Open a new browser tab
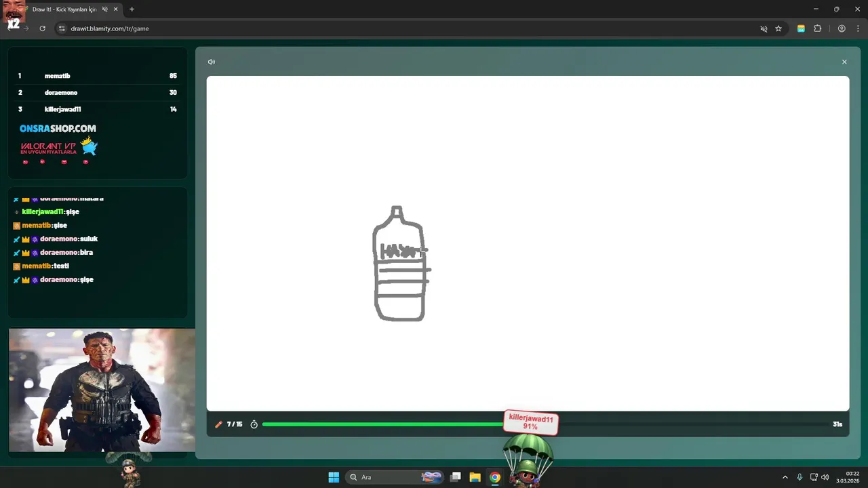Viewport: 868px width, 488px height. coord(132,9)
